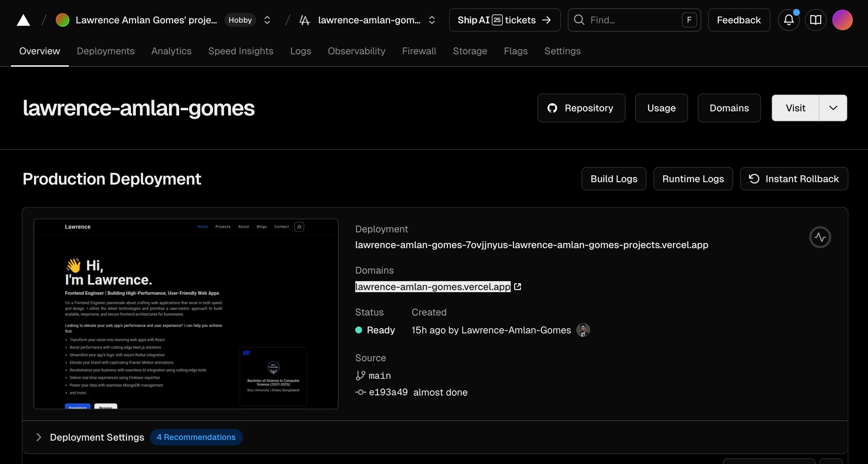This screenshot has height=464, width=868.
Task: Expand Deployment Settings section
Action: click(39, 437)
